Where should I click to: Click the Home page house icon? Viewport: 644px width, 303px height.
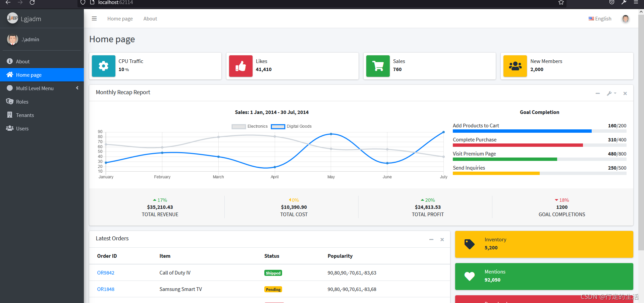10,74
